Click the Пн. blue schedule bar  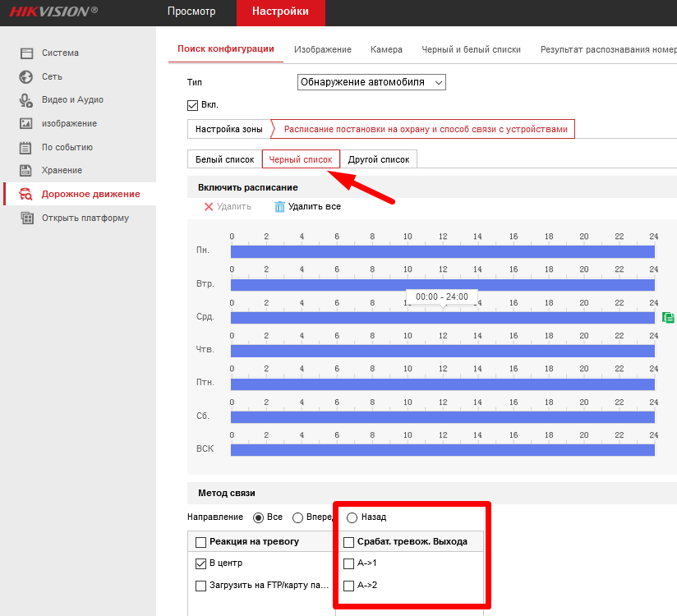click(x=443, y=251)
